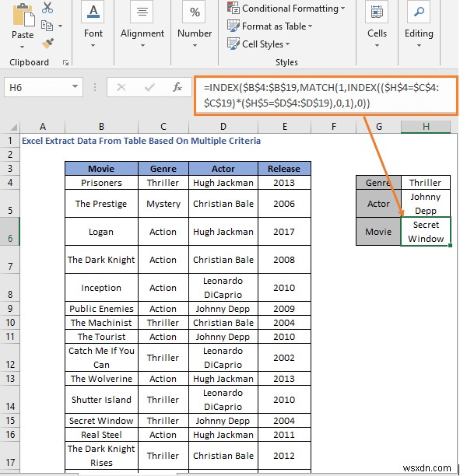
Task: Select column G header
Action: click(x=378, y=127)
